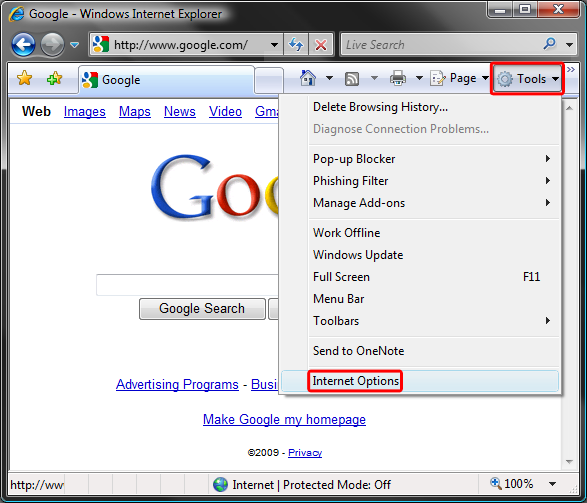Click the Live Search input box
The height and width of the screenshot is (503, 587).
pos(440,45)
